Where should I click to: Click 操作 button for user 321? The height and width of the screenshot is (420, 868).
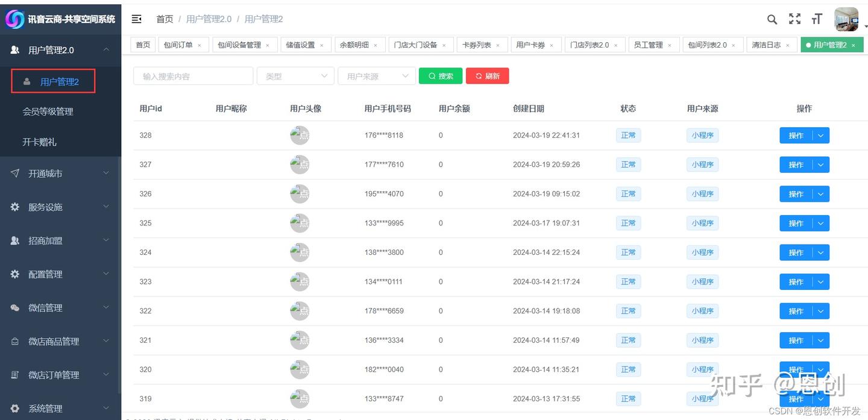click(796, 340)
